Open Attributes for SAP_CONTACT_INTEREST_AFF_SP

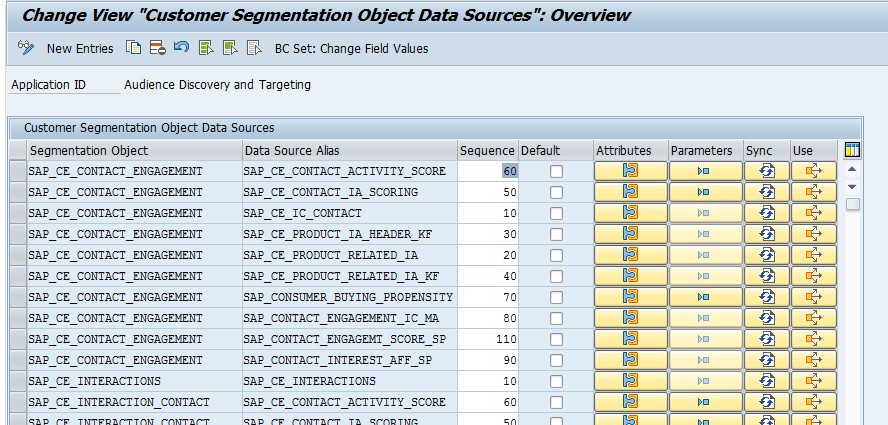(630, 360)
